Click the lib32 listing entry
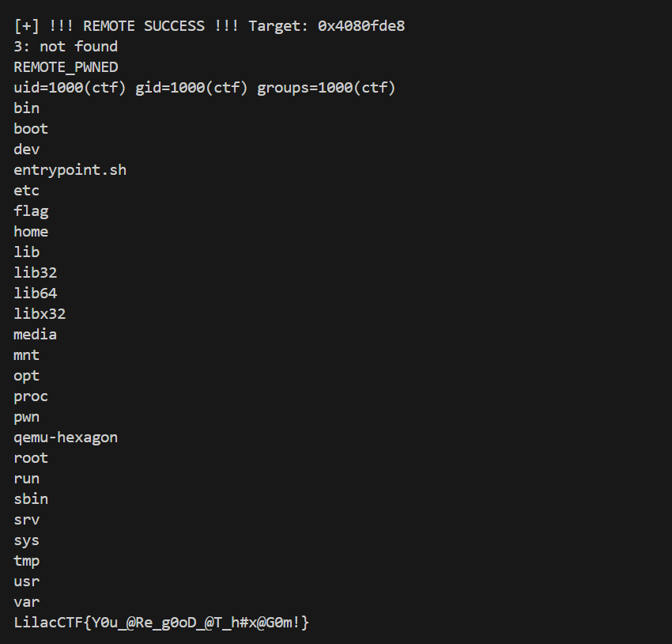Viewport: 672px width, 644px height. [35, 273]
